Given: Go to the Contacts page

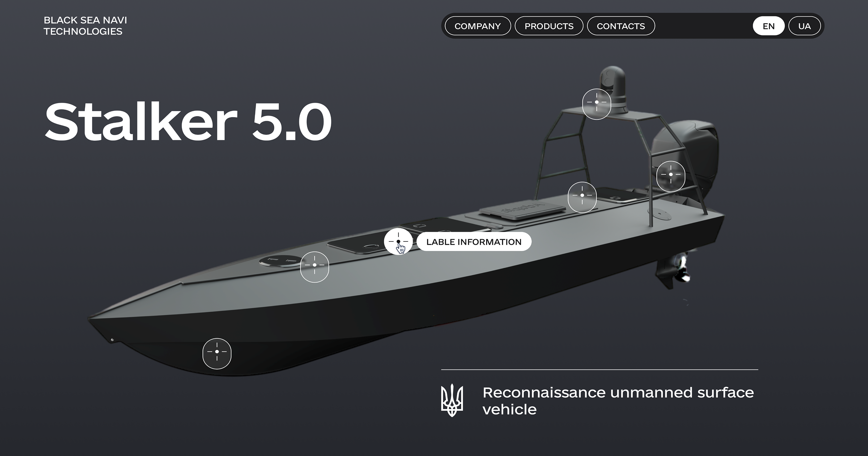Looking at the screenshot, I should click(621, 26).
